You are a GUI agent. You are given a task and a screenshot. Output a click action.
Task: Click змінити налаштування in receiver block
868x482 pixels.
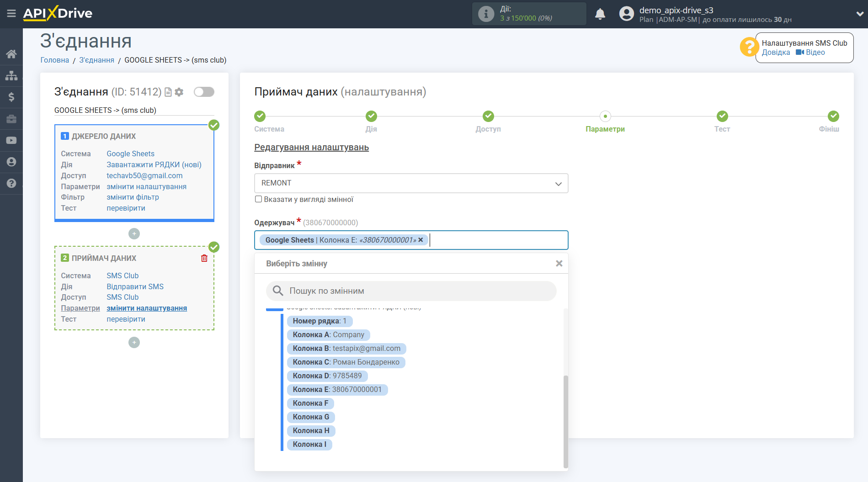coord(147,308)
